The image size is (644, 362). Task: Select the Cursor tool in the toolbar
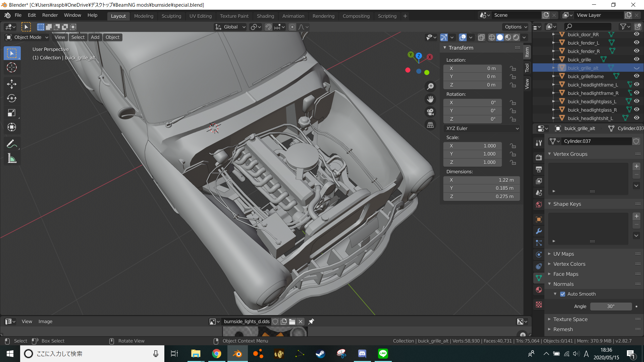coord(12,68)
